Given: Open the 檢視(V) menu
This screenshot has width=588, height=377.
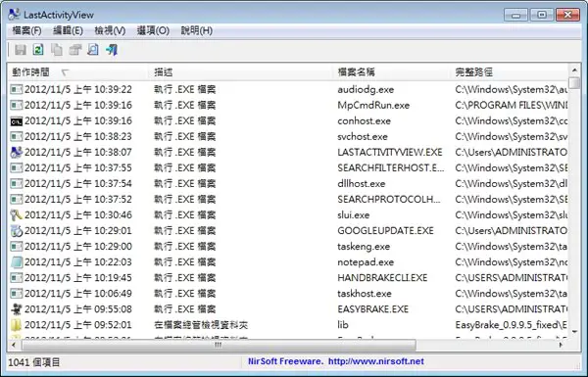Looking at the screenshot, I should 110,30.
